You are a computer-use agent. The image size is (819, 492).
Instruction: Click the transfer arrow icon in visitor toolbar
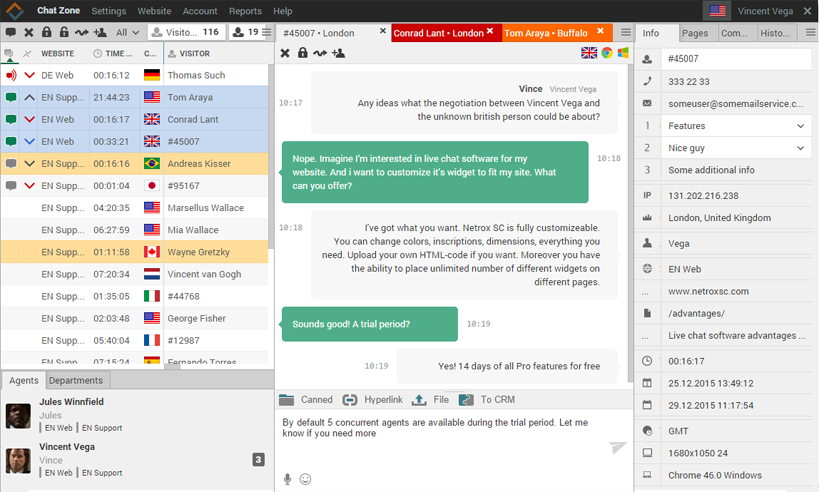[81, 32]
